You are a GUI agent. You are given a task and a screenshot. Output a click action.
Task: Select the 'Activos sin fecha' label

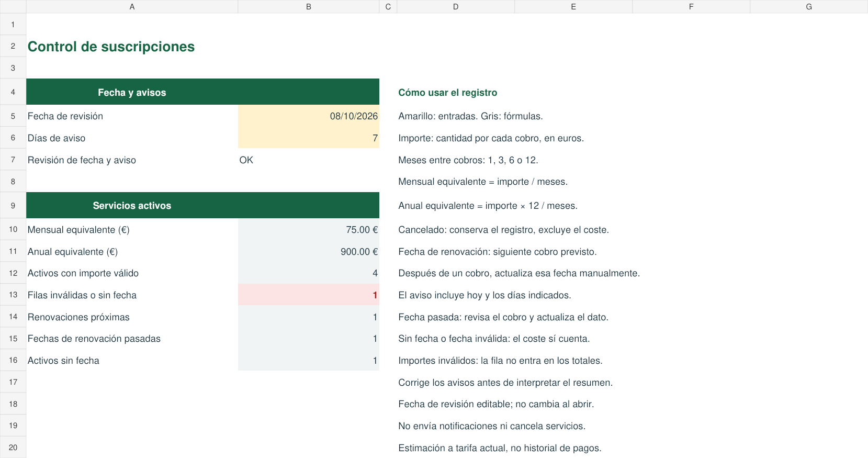[63, 361]
